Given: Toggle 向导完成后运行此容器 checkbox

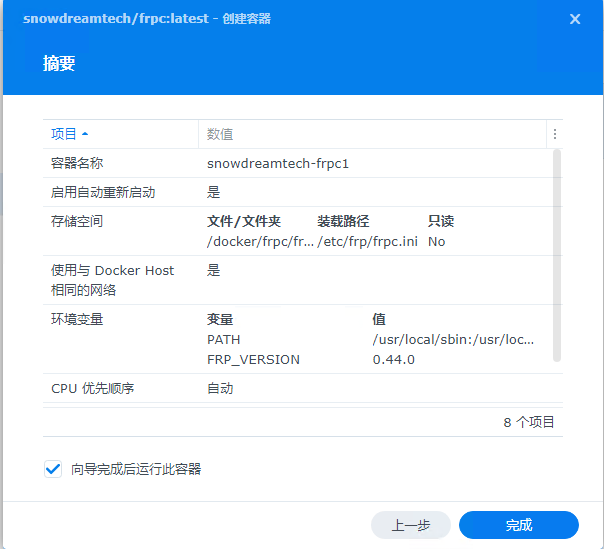Looking at the screenshot, I should point(53,469).
